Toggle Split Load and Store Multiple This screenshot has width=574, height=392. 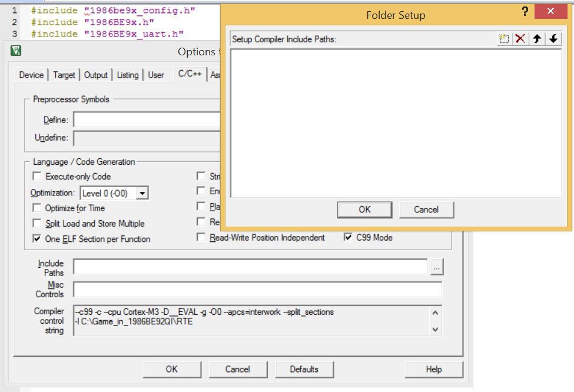click(37, 223)
